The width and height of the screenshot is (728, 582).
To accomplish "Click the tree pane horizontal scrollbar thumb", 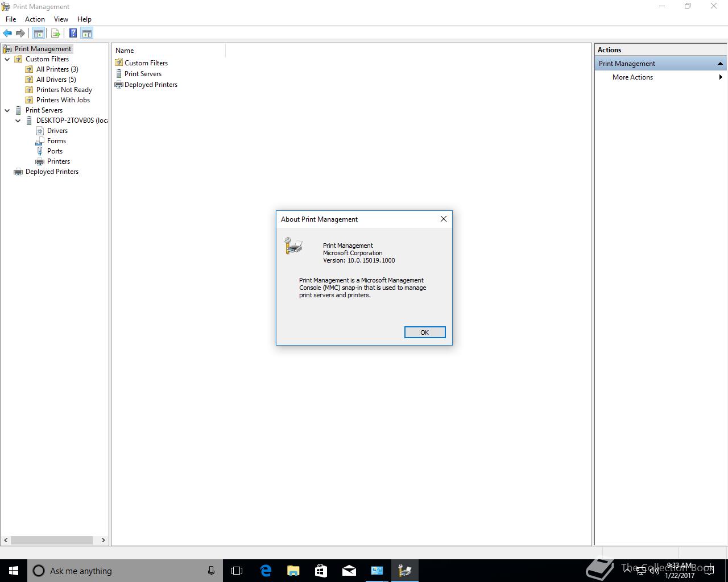I will pos(52,540).
